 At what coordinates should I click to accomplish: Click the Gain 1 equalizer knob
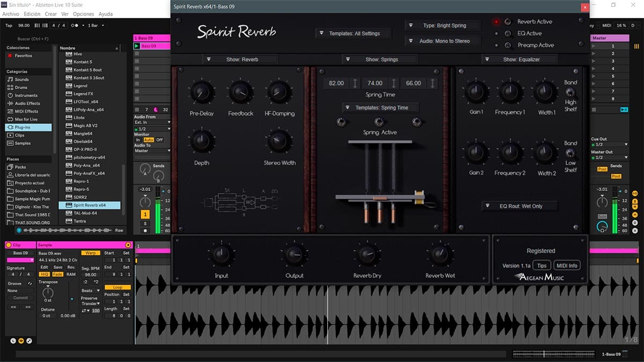point(476,92)
